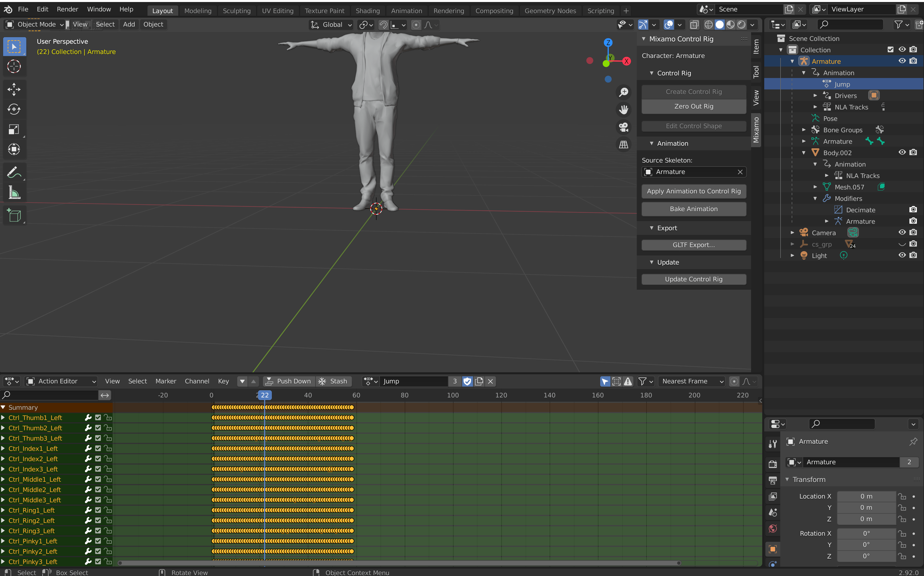Screen dimensions: 924x576
Task: Select the Annotate tool
Action: pyautogui.click(x=14, y=172)
